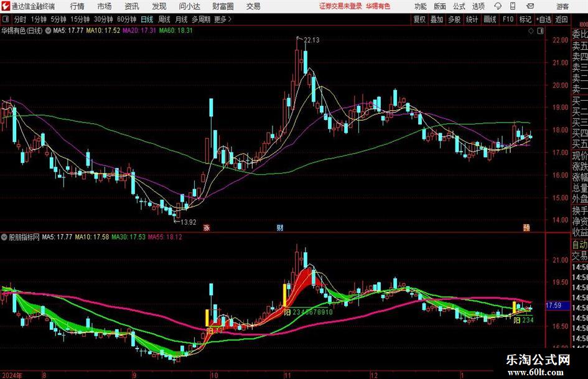
Task: Open the 公式 menu
Action: coord(459,6)
